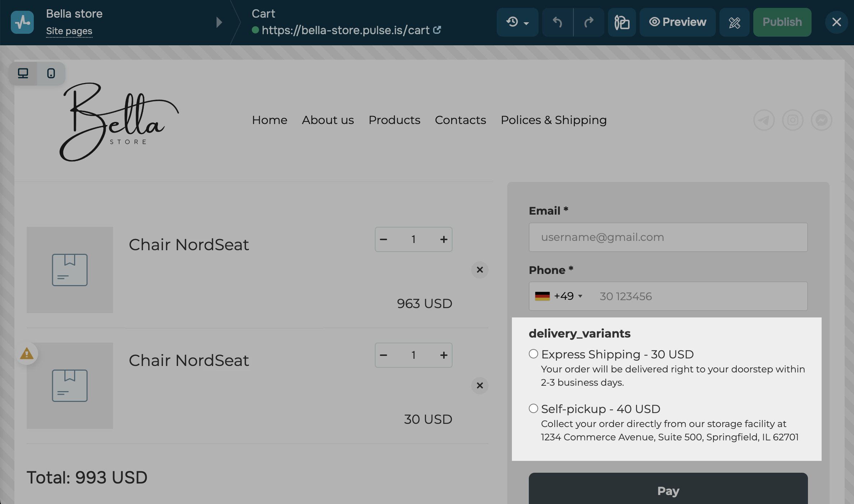Click the redo arrow icon
This screenshot has height=504, width=854.
[x=589, y=22]
